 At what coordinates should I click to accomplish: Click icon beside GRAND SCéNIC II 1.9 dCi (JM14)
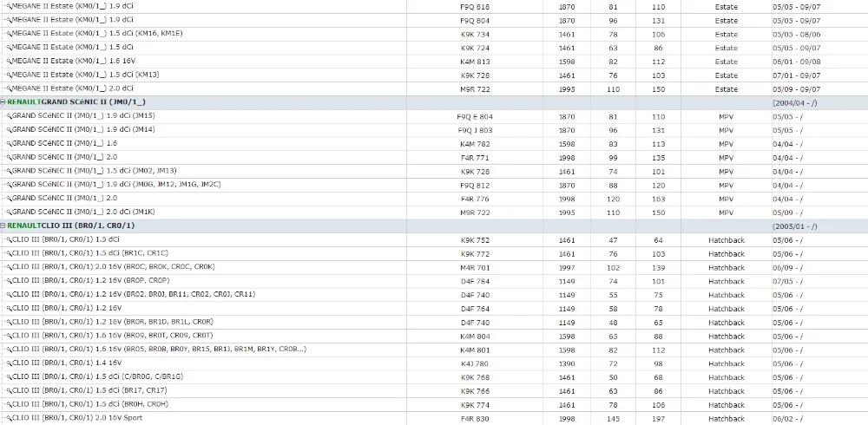(9, 130)
